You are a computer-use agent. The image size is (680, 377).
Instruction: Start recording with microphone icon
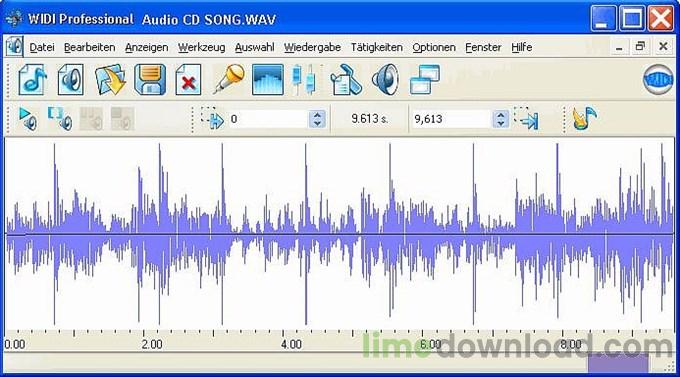pyautogui.click(x=229, y=79)
